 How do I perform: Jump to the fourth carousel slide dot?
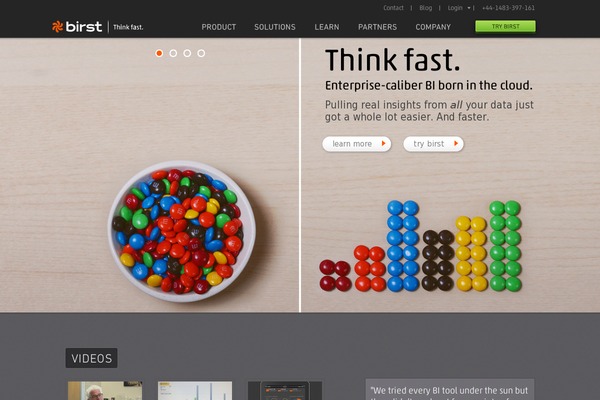201,53
